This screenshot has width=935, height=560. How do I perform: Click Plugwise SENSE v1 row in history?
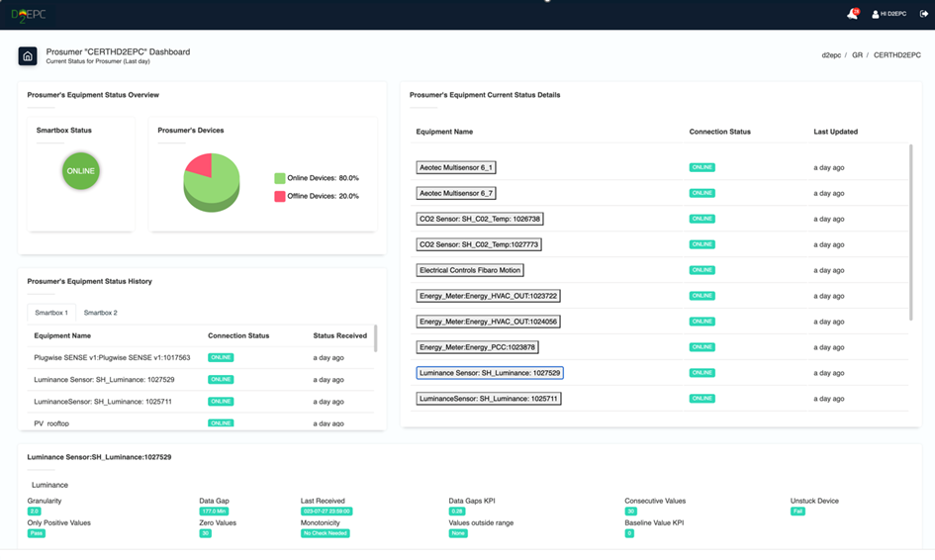coord(201,358)
